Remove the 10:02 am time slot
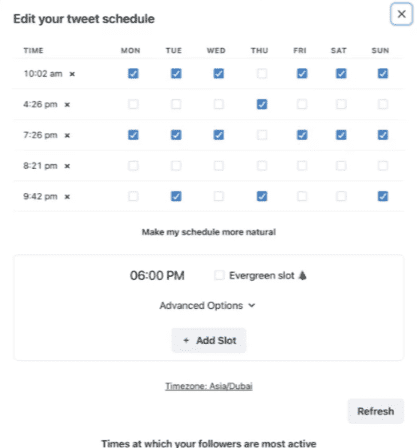The width and height of the screenshot is (417, 448). click(72, 74)
